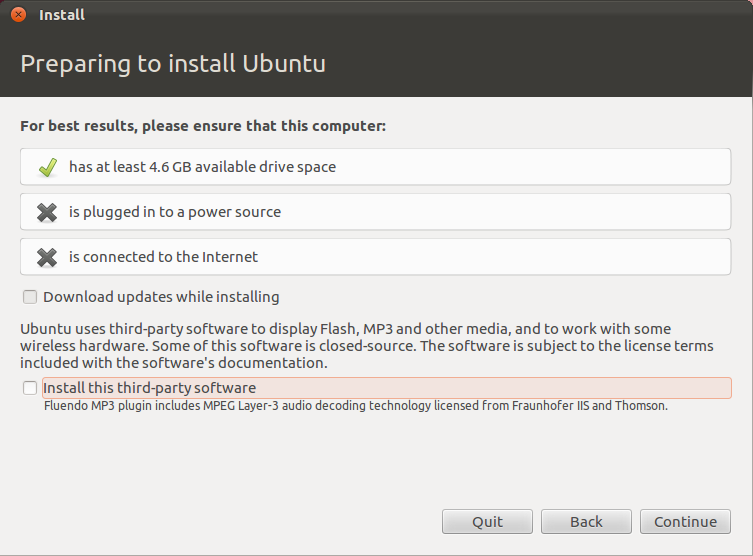753x556 pixels.
Task: Proceed with the Continue button
Action: point(685,521)
